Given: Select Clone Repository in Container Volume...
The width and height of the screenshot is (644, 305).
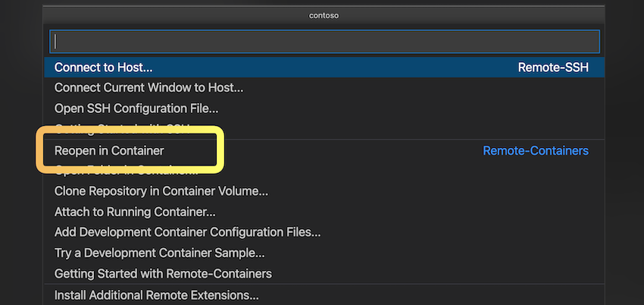Looking at the screenshot, I should click(x=161, y=191).
